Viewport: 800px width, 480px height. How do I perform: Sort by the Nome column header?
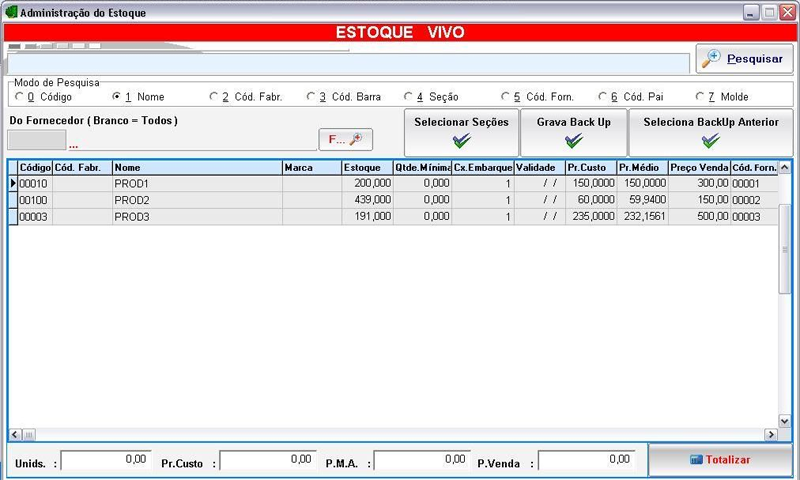pyautogui.click(x=196, y=168)
